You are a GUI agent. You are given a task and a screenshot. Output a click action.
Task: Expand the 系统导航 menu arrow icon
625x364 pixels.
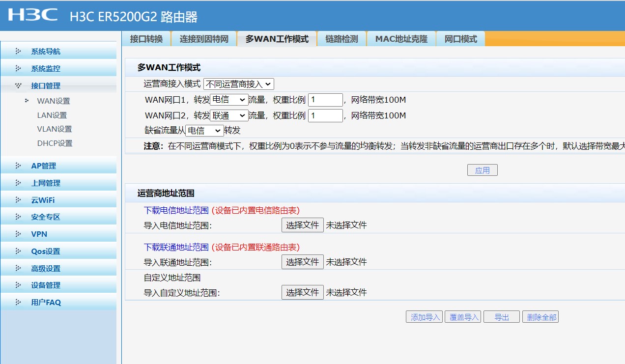19,51
